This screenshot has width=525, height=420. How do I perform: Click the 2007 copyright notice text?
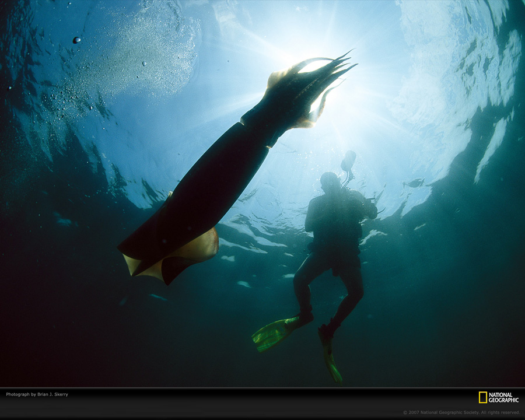point(461,412)
